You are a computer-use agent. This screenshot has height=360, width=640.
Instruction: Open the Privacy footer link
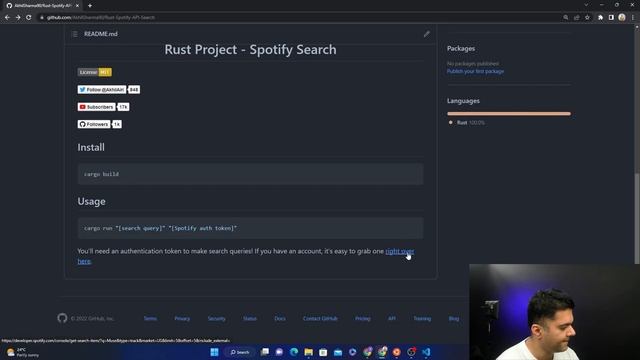coord(182,318)
